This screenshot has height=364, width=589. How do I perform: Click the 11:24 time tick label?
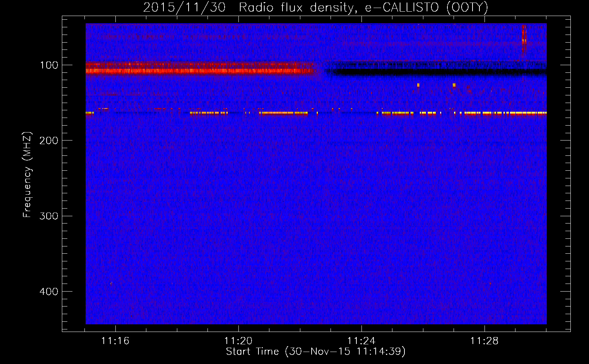click(x=361, y=341)
